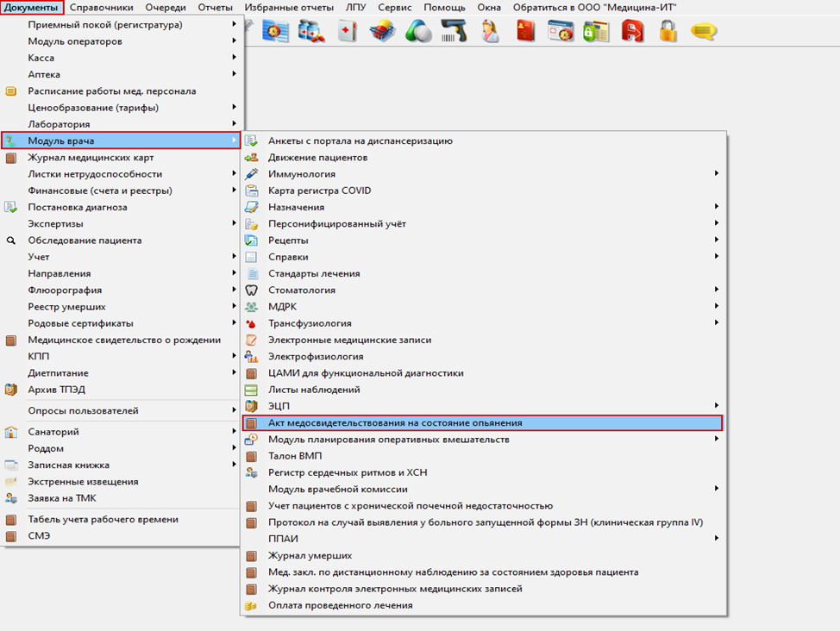Expand the Стоматология submenu

(x=484, y=291)
